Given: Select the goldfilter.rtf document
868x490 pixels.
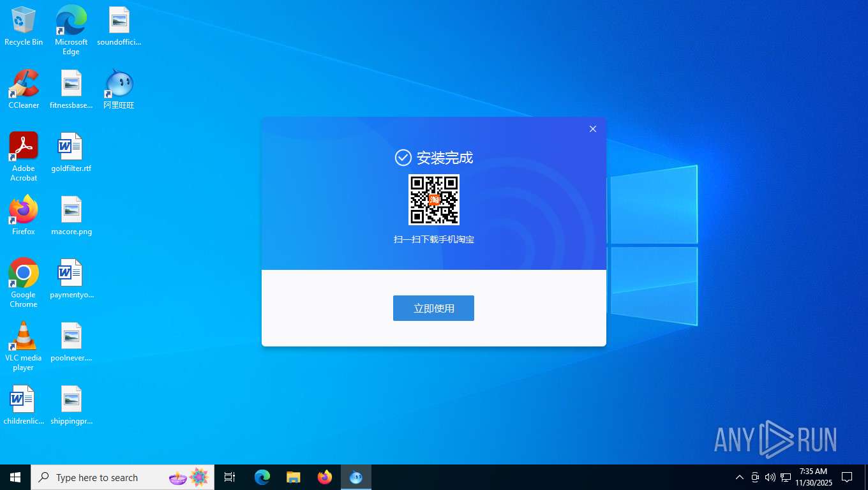Looking at the screenshot, I should tap(71, 152).
